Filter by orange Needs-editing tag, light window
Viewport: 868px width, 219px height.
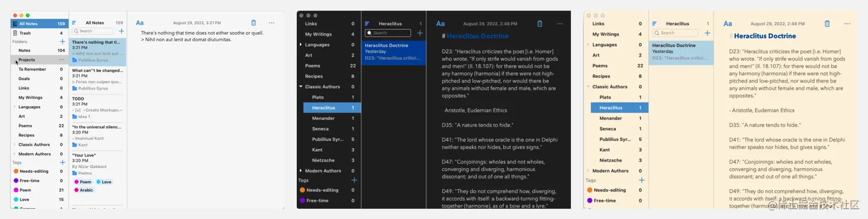pos(40,171)
